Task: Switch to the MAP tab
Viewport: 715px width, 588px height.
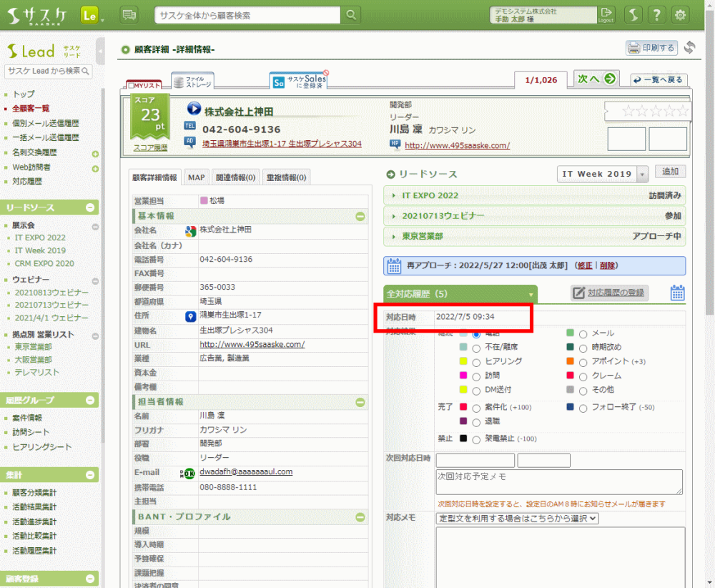Action: coord(196,177)
